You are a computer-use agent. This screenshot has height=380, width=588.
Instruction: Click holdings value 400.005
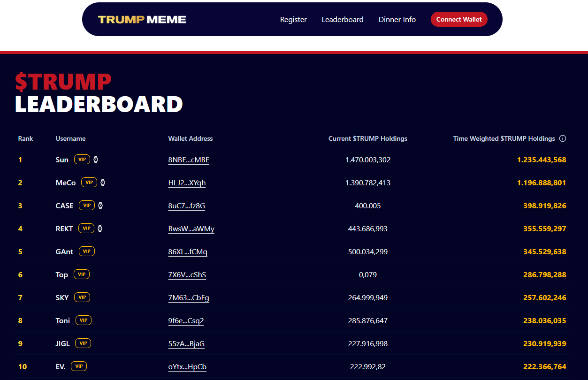[368, 205]
